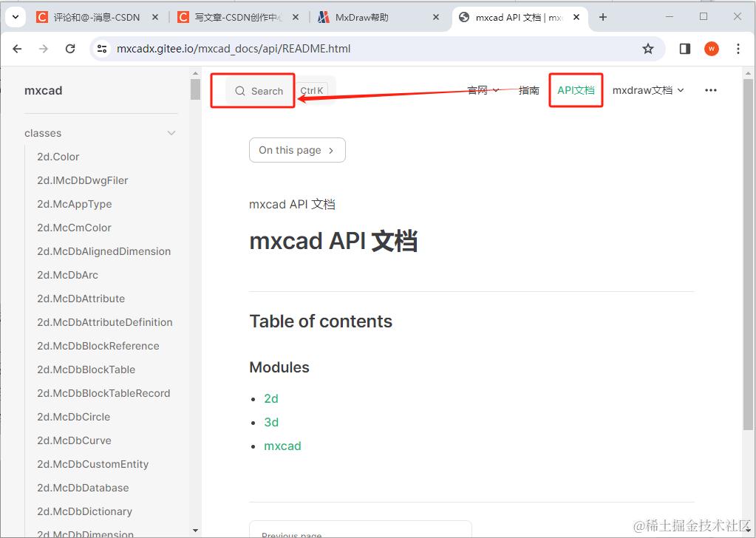Viewport: 756px width, 538px height.
Task: Close the 评论和@-消息-CSDN tab
Action: [x=155, y=17]
